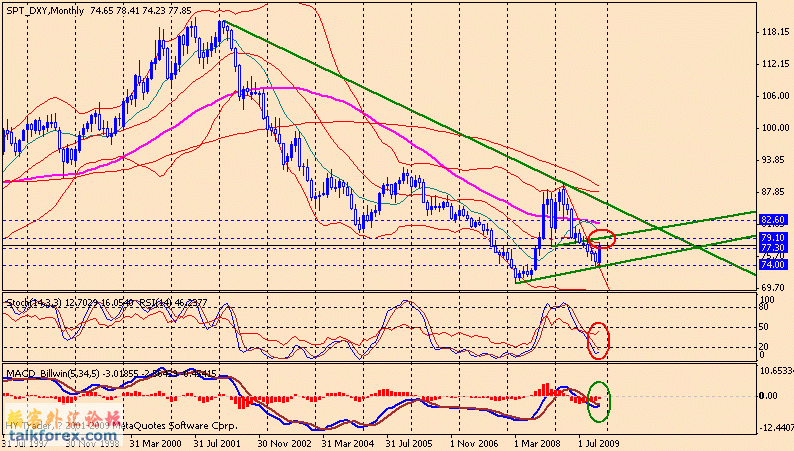The height and width of the screenshot is (451, 794).
Task: Select the green ellipse in the MACD panel
Action: coord(599,402)
